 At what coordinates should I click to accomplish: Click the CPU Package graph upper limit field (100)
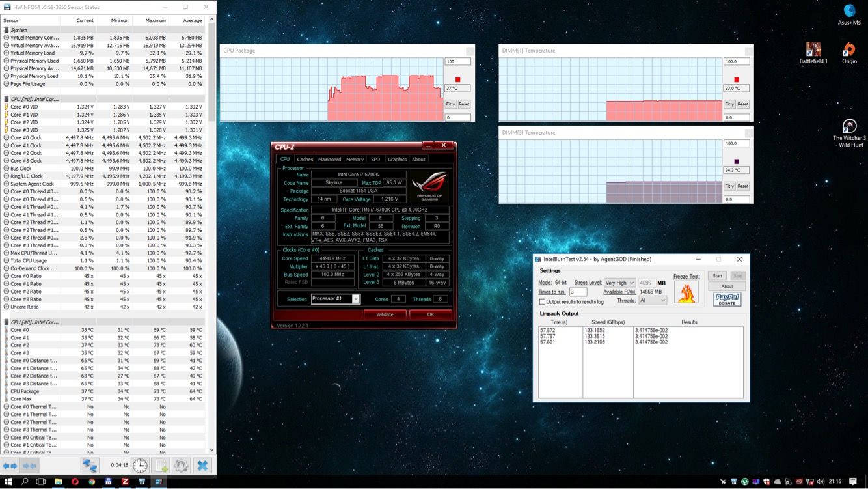pyautogui.click(x=457, y=62)
